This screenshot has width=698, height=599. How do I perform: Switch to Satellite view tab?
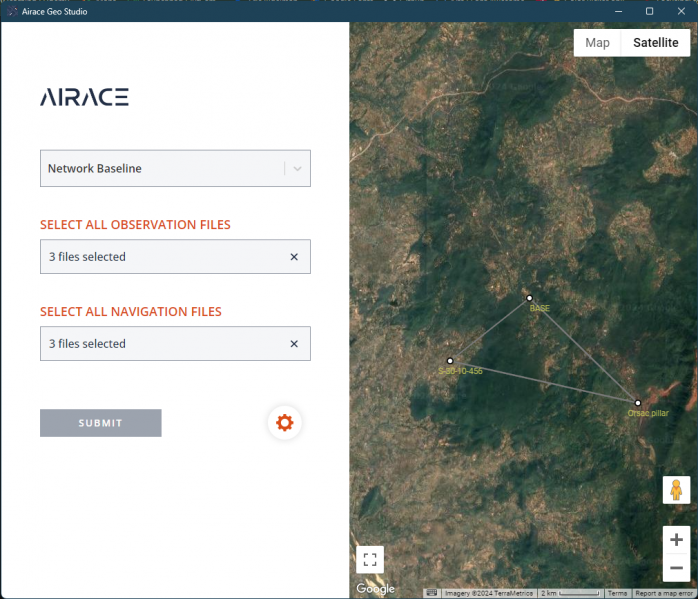pos(655,43)
